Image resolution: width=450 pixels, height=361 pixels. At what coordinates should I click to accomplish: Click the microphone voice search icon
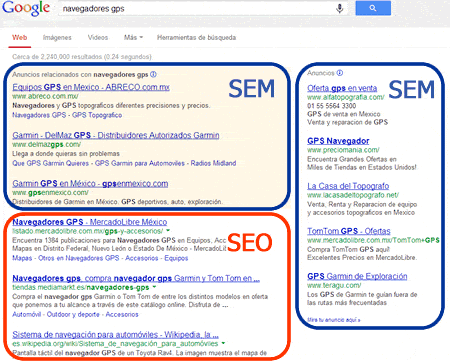point(339,8)
